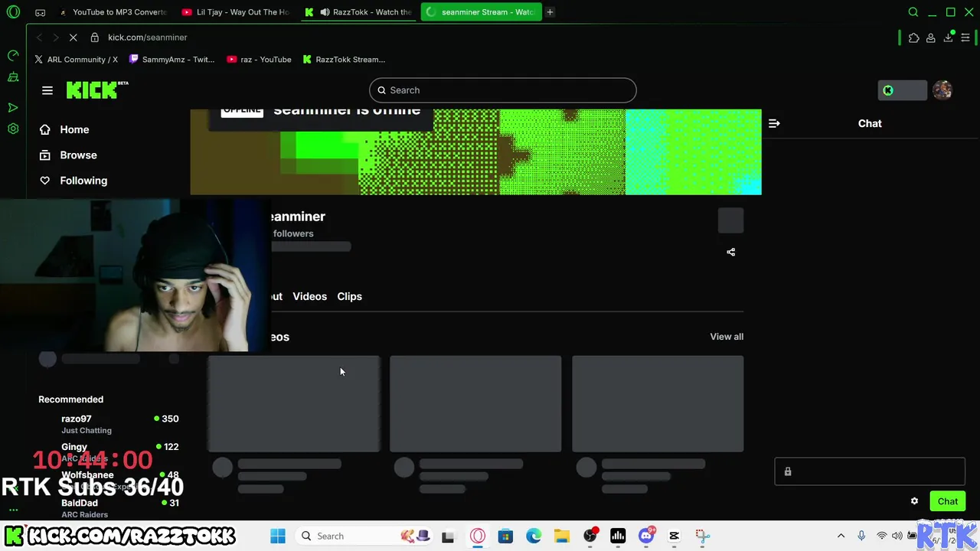Click the address bar URL

(147, 37)
